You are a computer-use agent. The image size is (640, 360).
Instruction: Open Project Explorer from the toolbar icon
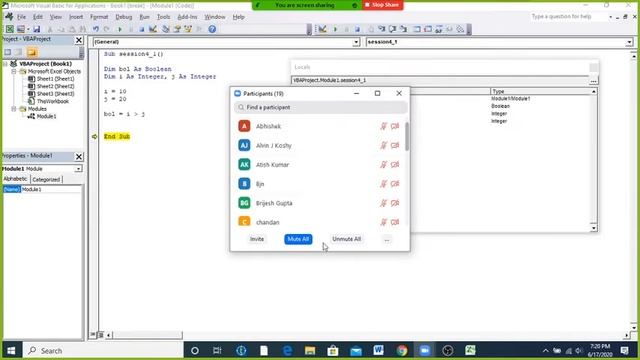(x=165, y=29)
